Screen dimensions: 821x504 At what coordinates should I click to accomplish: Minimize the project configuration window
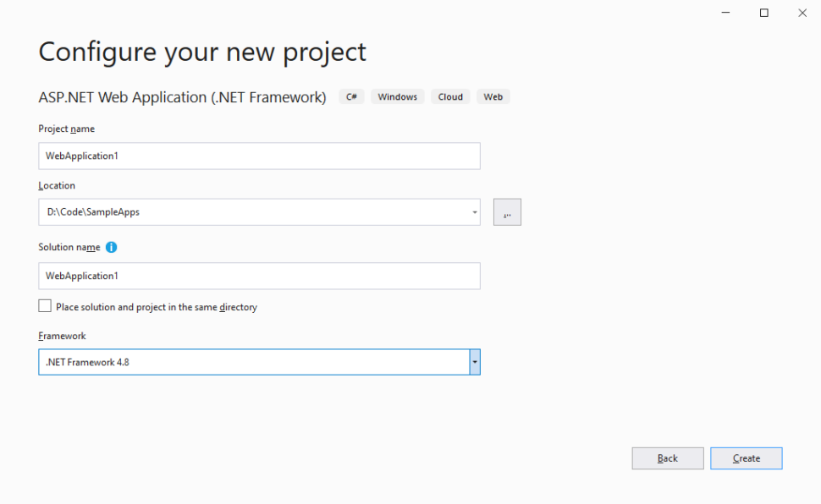(725, 13)
